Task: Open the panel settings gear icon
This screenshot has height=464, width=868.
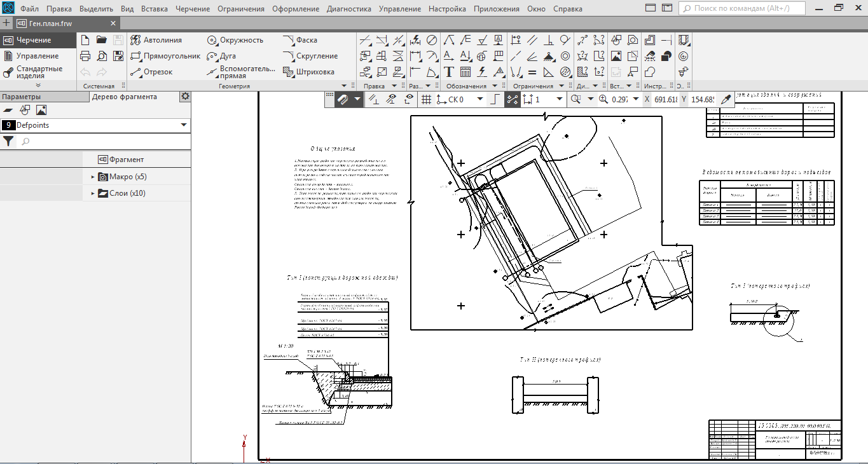Action: (185, 97)
